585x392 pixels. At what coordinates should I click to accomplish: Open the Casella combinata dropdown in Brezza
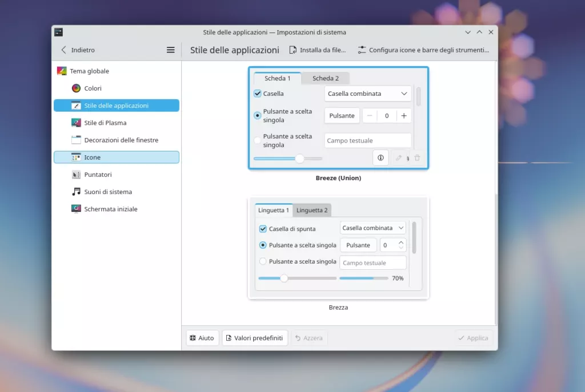click(372, 228)
